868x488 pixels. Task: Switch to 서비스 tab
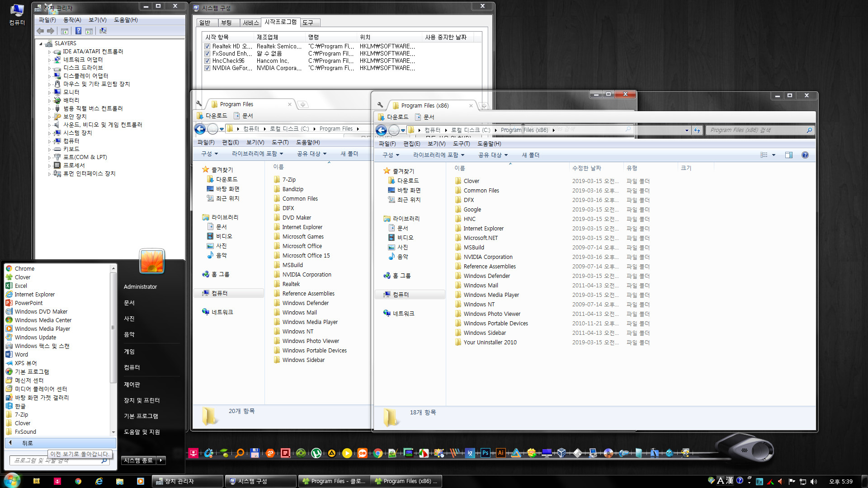point(250,23)
